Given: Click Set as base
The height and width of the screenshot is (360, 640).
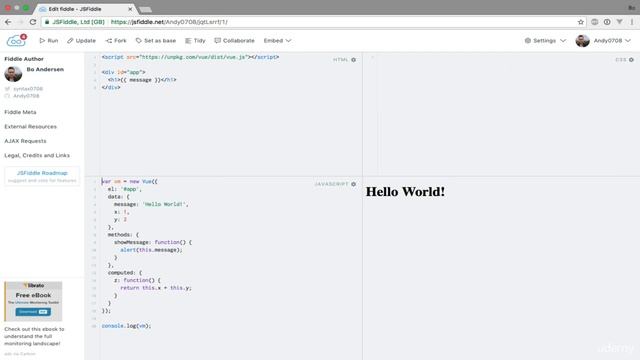Looking at the screenshot, I should 156,41.
